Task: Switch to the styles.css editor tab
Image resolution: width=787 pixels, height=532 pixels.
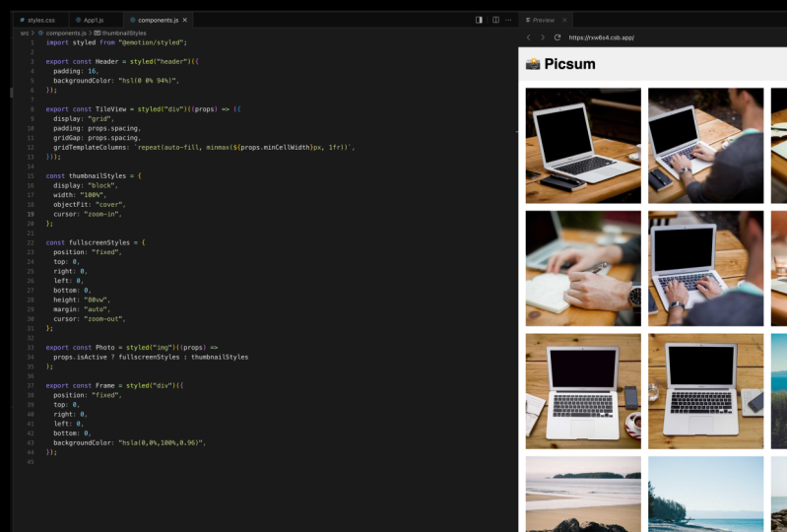Action: coord(37,20)
